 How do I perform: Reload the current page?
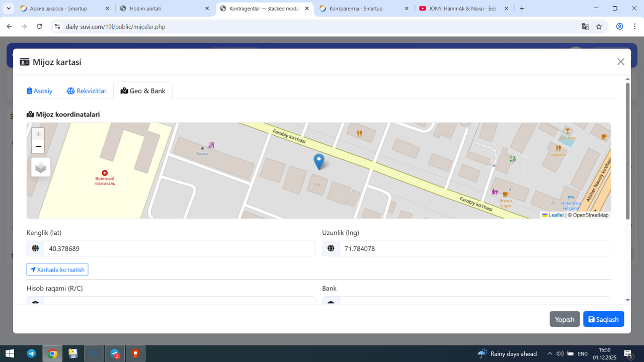40,27
